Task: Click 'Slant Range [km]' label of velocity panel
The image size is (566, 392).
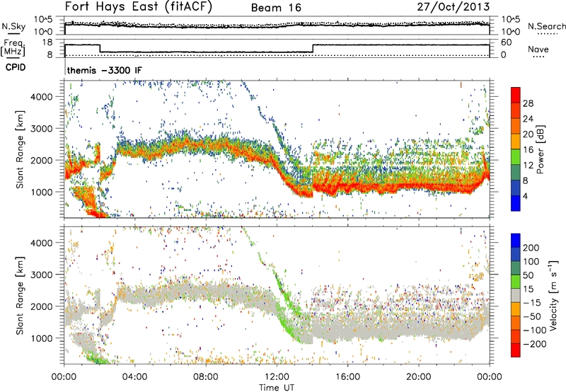Action: point(20,296)
